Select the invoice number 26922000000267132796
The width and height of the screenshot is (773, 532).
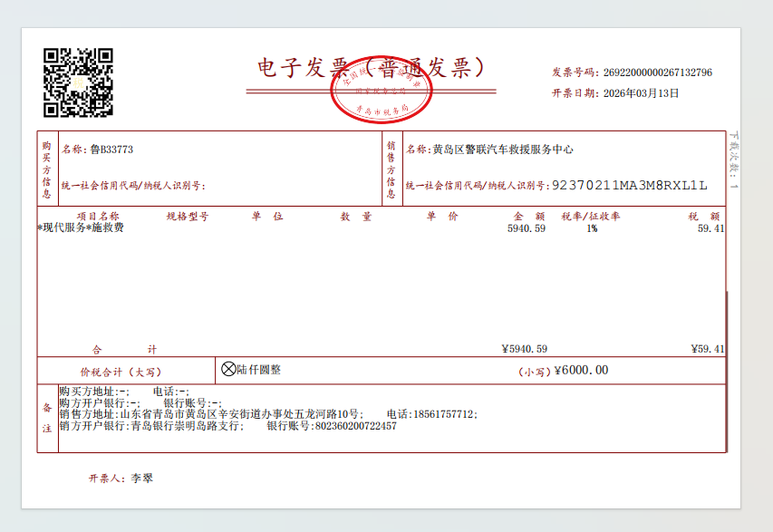(657, 73)
